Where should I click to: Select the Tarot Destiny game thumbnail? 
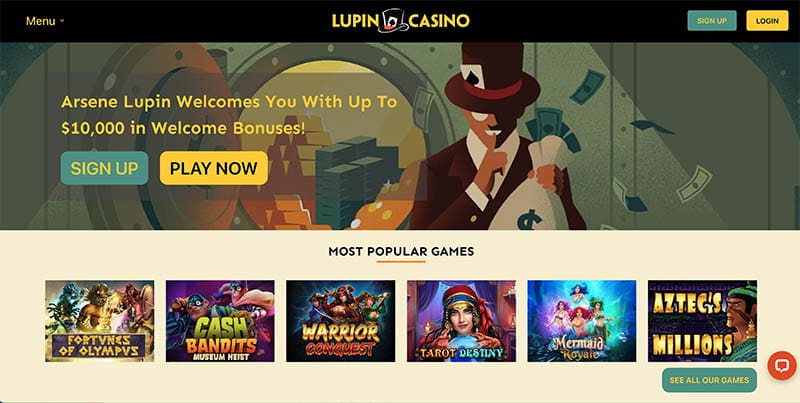click(x=461, y=321)
